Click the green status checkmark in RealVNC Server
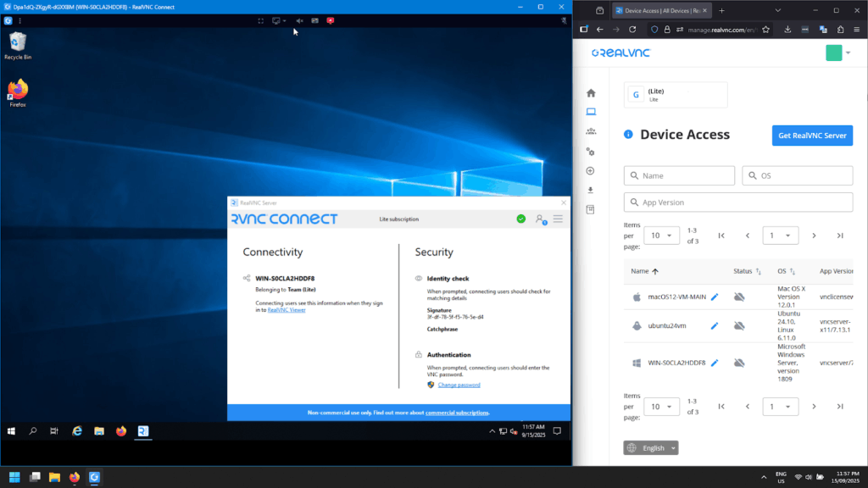 click(520, 219)
